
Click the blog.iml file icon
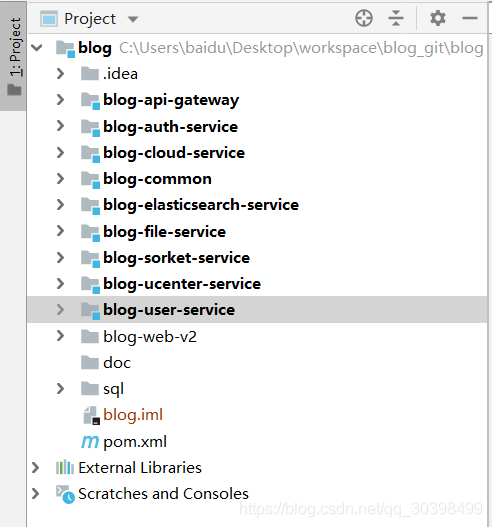pos(91,415)
